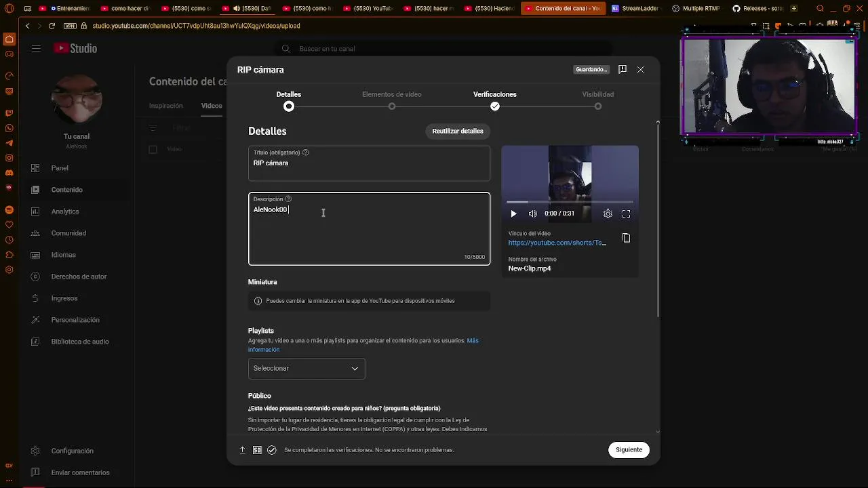Open WhatsApp in the Opera sidebar

[x=9, y=128]
